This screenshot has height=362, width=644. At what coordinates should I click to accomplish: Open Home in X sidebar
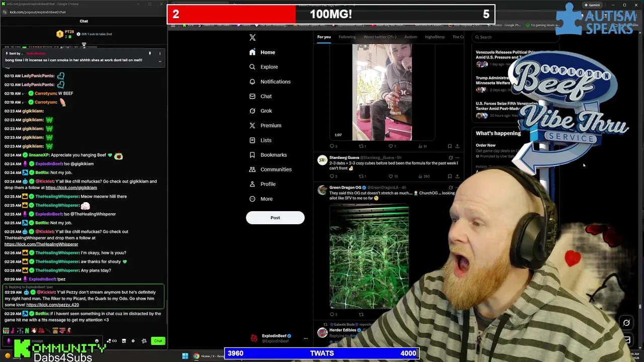[262, 52]
